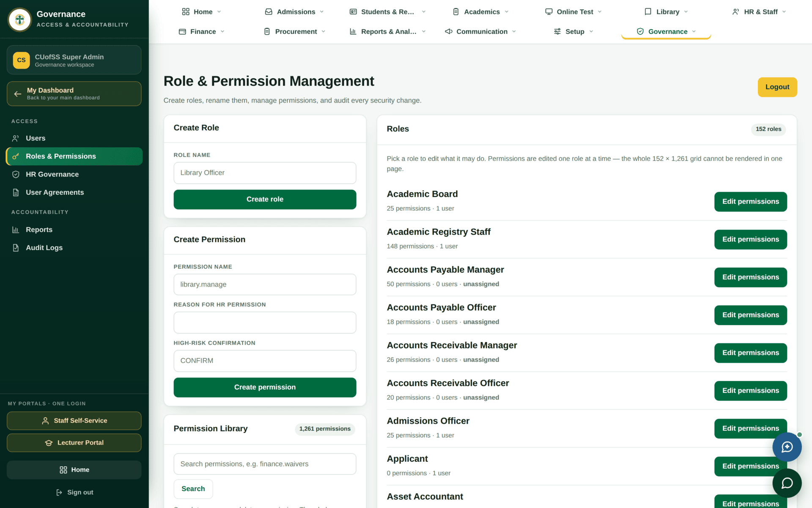The height and width of the screenshot is (508, 812).
Task: Open Audit Logs in sidebar
Action: [74, 248]
